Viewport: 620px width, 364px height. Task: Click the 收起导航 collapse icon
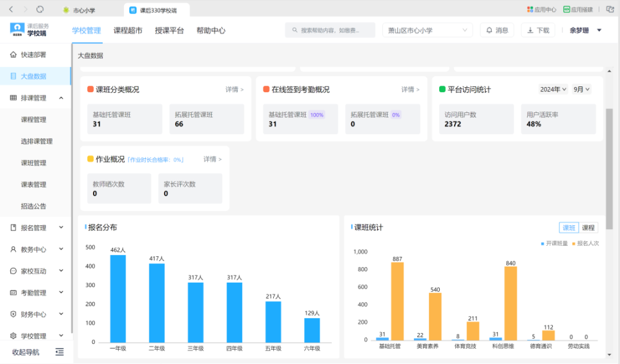pyautogui.click(x=59, y=352)
